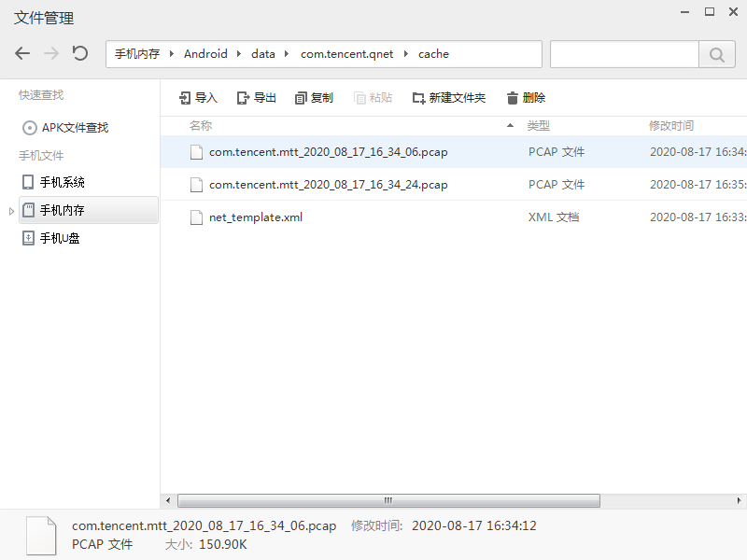Click data breadcrumb segment
747x560 pixels.
point(263,54)
